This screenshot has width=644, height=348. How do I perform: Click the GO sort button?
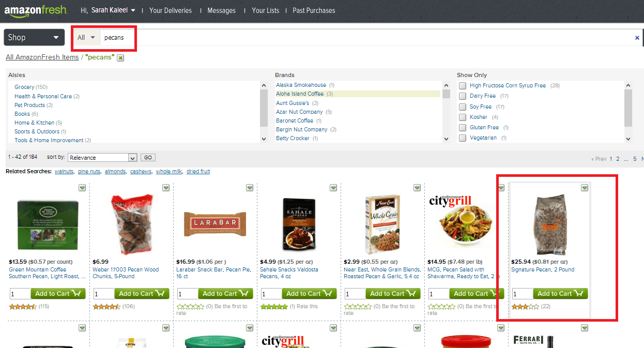(148, 158)
